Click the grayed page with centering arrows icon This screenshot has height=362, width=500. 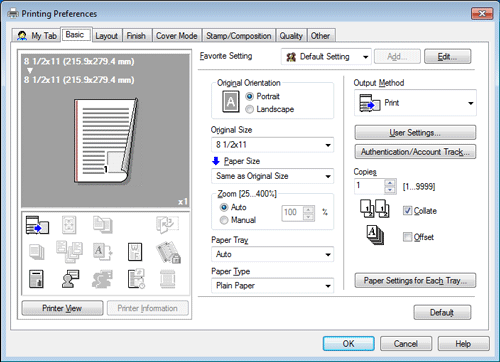click(69, 225)
